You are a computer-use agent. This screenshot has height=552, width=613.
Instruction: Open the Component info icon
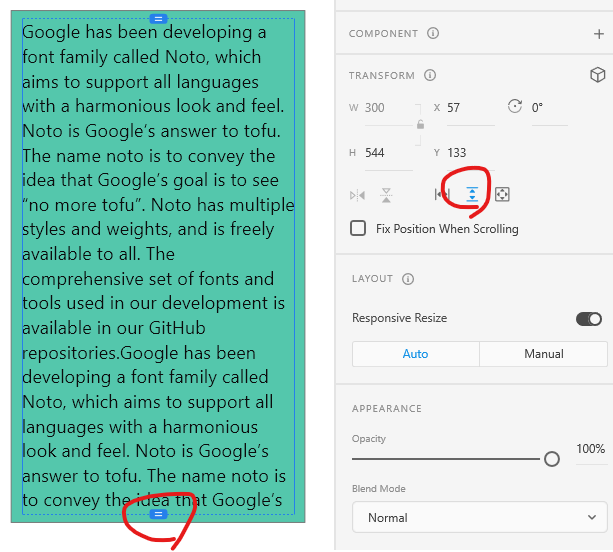coord(433,33)
